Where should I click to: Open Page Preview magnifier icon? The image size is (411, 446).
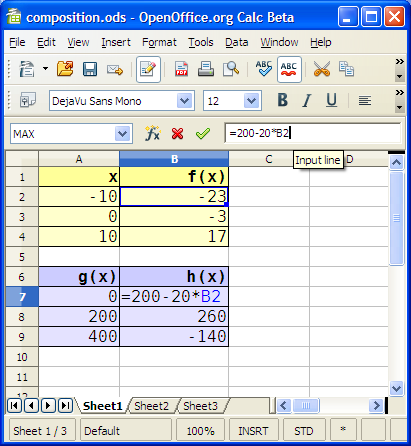231,69
